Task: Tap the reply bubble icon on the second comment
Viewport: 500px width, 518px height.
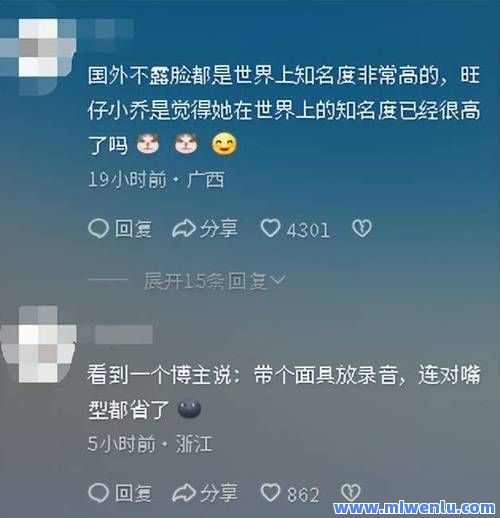Action: pos(98,493)
